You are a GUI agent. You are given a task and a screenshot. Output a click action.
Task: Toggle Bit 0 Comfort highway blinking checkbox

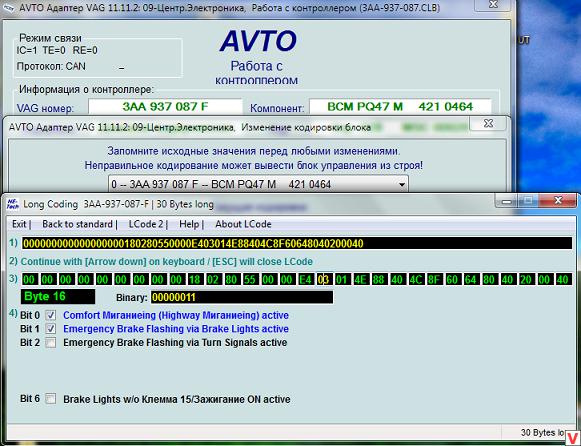(x=51, y=315)
